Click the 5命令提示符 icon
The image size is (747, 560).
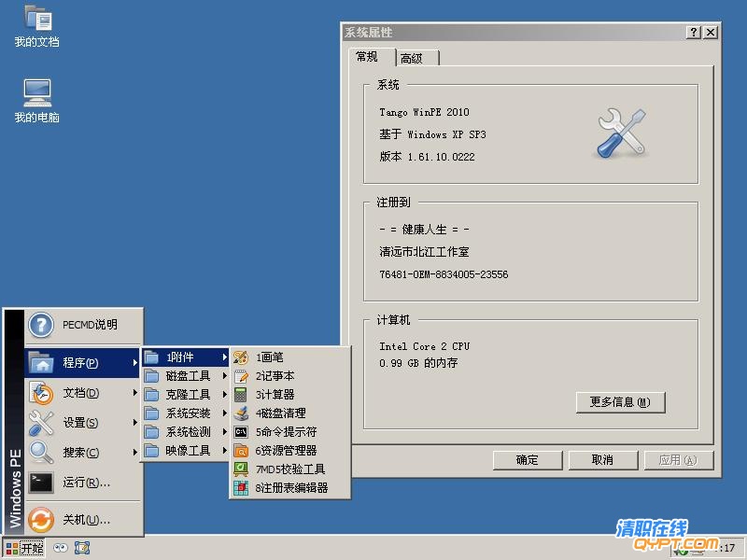tap(241, 432)
